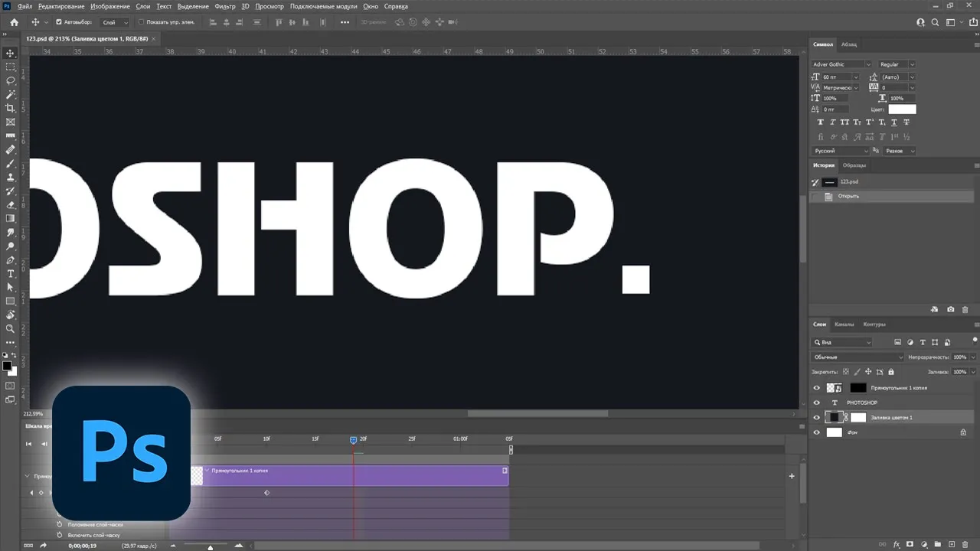Click the search icon at top right
Viewport: 980px width, 551px height.
936,22
